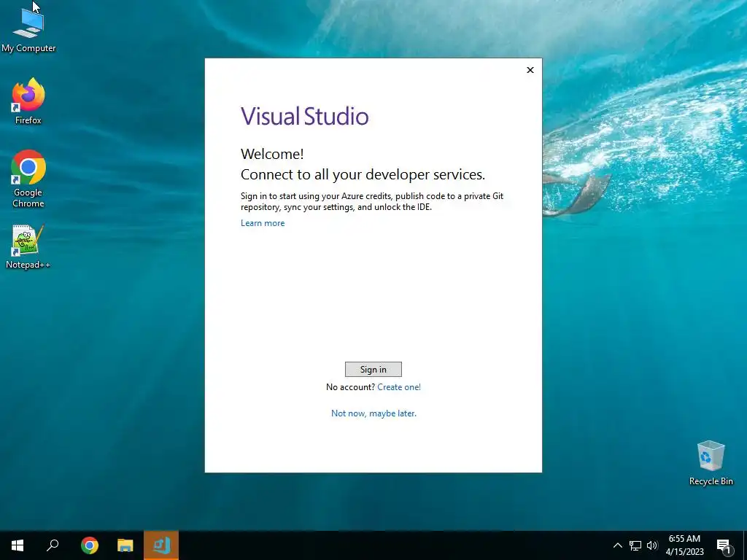Show hidden system tray icons
This screenshot has width=747, height=560.
click(x=617, y=545)
